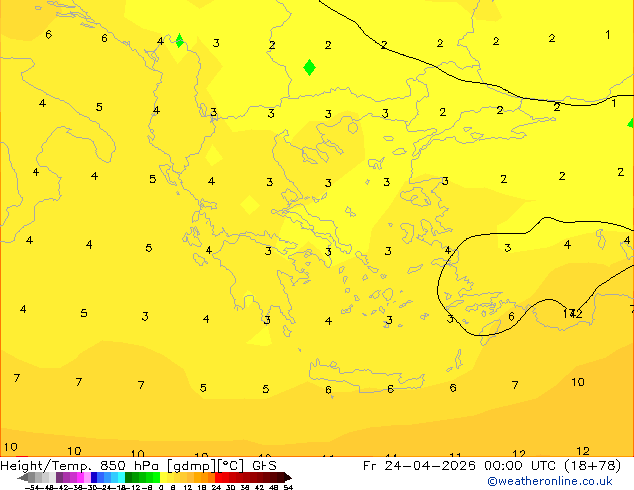Pick the cyan swatch in the temperature legend

(x=121, y=477)
